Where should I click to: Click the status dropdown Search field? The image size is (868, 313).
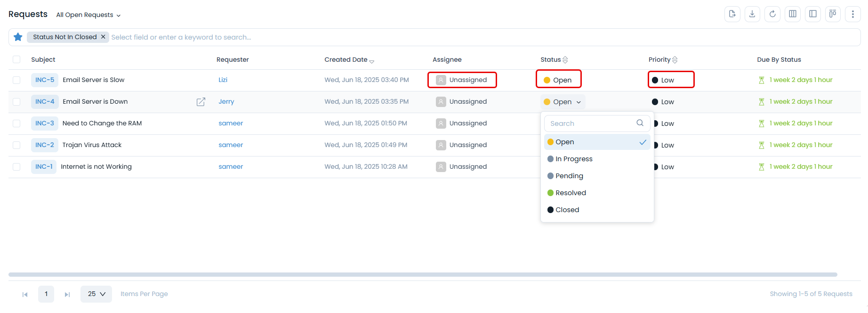coord(597,124)
